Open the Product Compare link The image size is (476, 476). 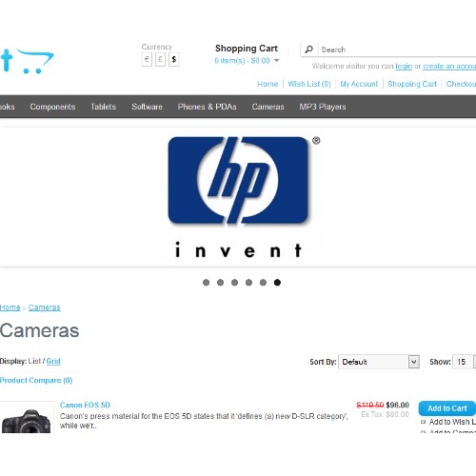[x=36, y=380]
